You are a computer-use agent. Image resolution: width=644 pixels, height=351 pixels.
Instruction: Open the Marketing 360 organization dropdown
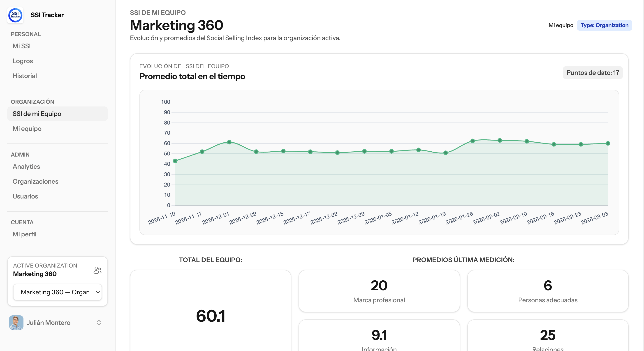pyautogui.click(x=58, y=292)
